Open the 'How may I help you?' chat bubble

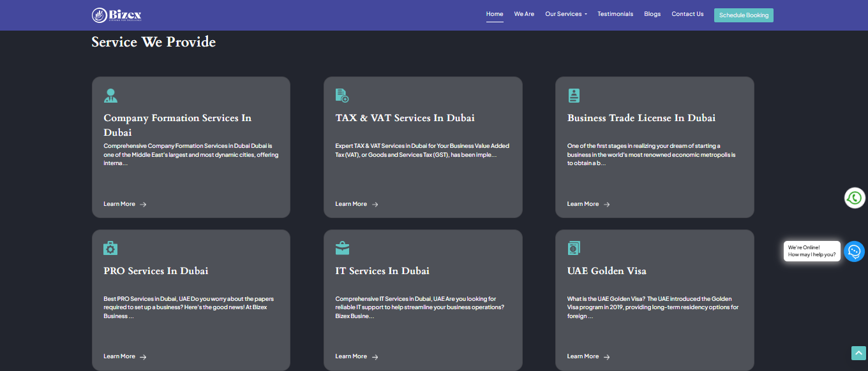click(x=811, y=251)
